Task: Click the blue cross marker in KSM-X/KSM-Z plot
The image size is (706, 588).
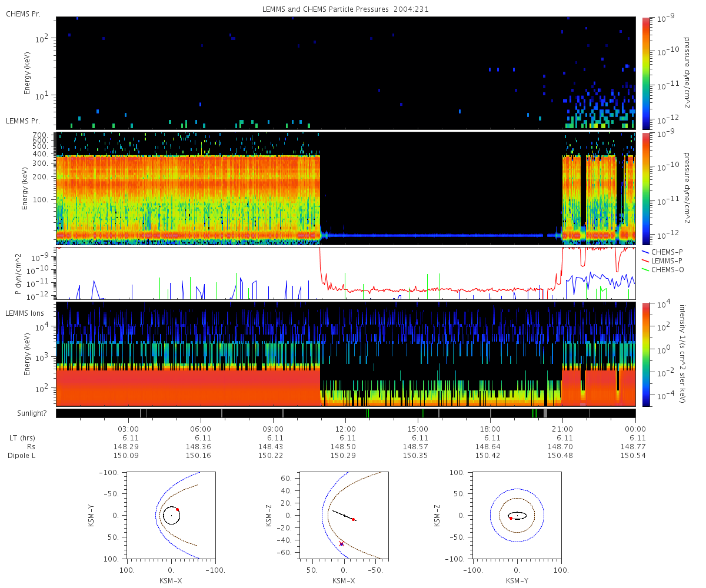Action: [x=341, y=544]
